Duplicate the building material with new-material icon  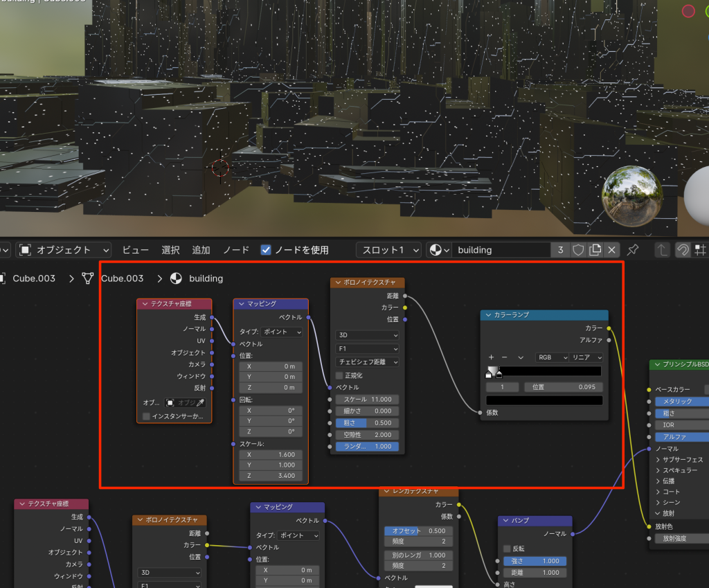coord(595,250)
